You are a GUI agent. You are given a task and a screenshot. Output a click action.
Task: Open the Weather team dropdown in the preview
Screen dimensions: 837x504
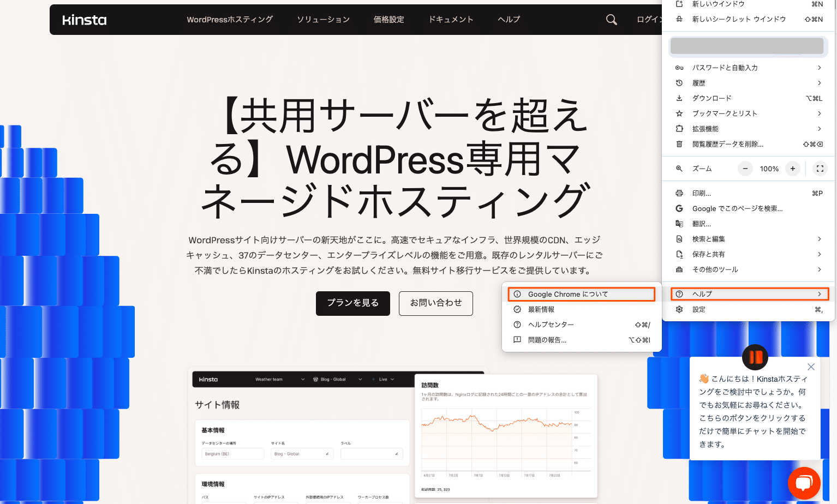(280, 379)
